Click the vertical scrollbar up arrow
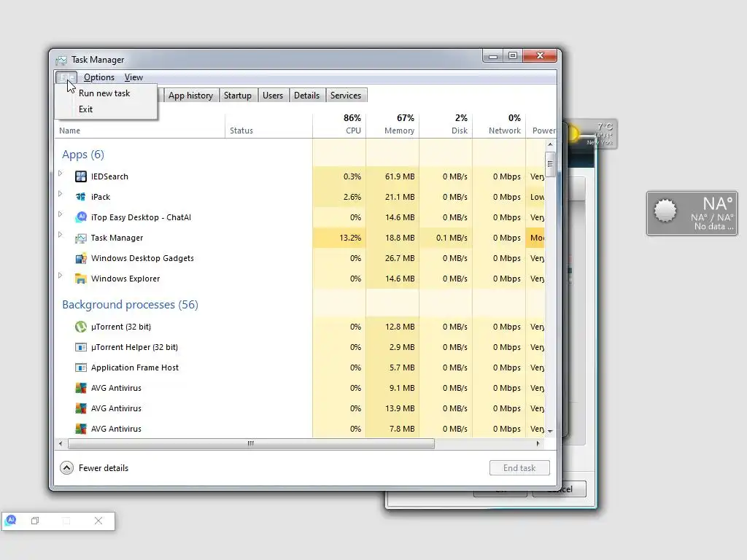 pos(550,144)
